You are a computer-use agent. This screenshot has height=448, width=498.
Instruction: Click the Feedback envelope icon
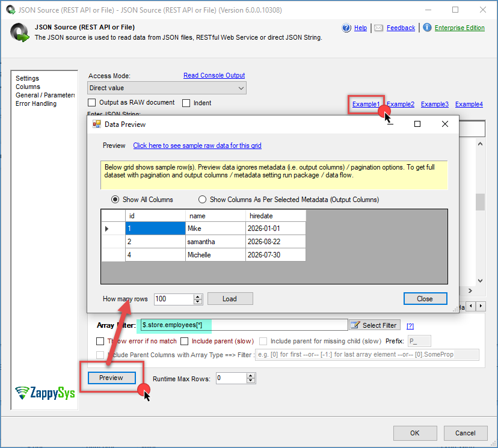tap(378, 28)
